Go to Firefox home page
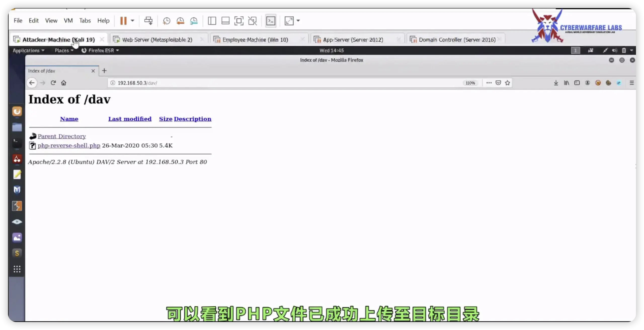Image resolution: width=644 pixels, height=330 pixels. (64, 83)
